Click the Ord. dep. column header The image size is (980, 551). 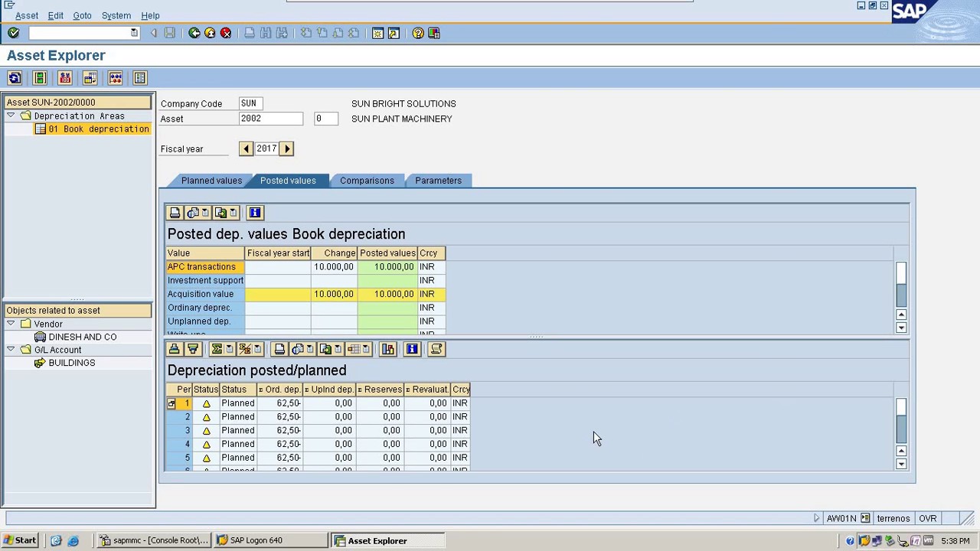click(280, 390)
